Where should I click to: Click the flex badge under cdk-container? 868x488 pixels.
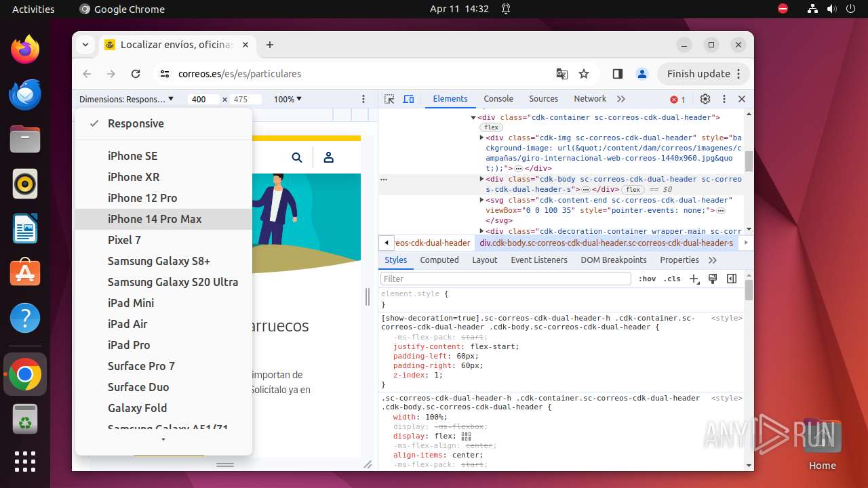(491, 127)
